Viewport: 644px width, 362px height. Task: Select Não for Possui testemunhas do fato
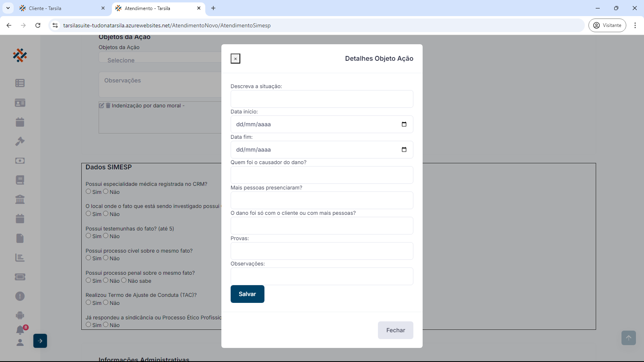tap(106, 236)
